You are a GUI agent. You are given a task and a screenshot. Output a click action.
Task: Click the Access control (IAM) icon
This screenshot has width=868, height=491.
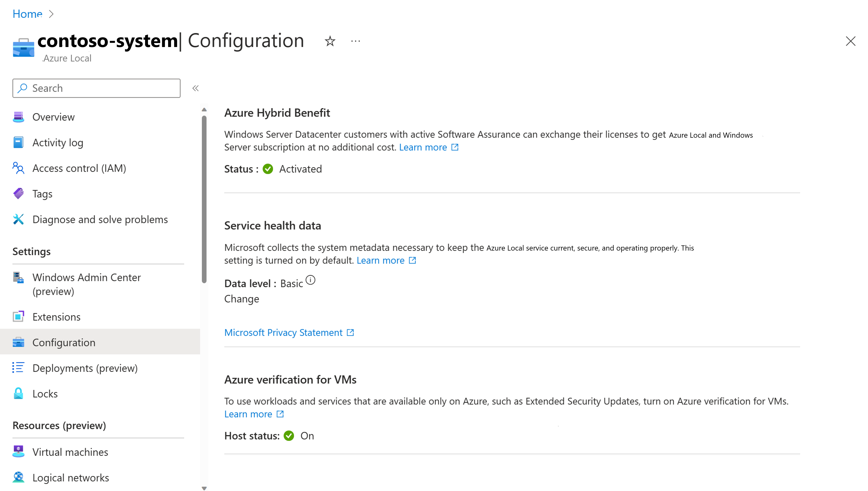tap(18, 168)
